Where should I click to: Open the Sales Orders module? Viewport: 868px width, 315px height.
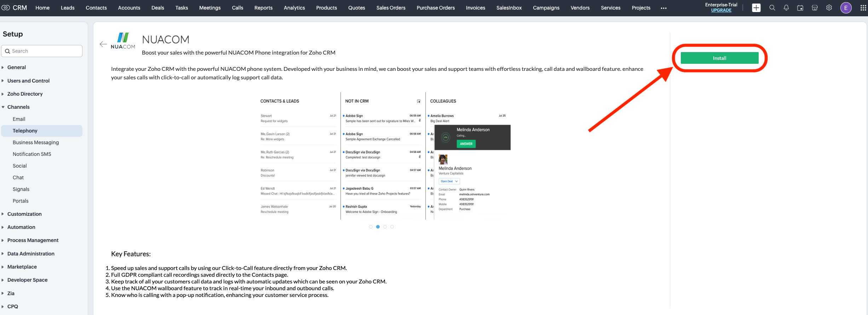click(x=391, y=8)
